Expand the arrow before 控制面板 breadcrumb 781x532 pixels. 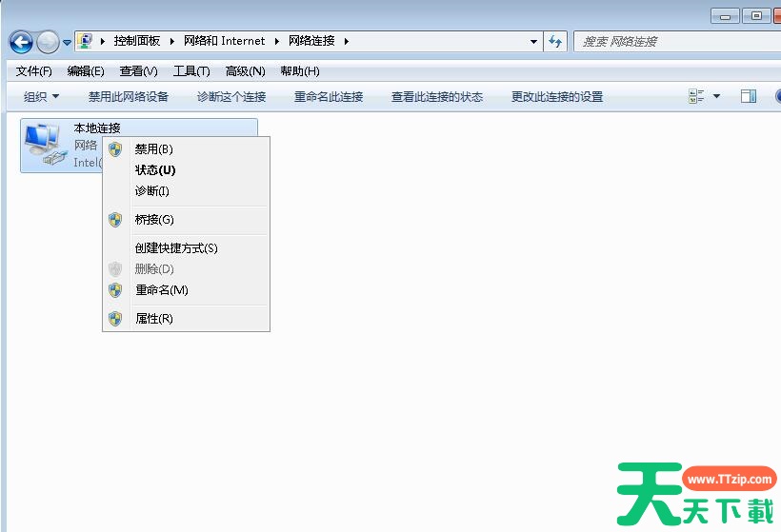pyautogui.click(x=103, y=41)
